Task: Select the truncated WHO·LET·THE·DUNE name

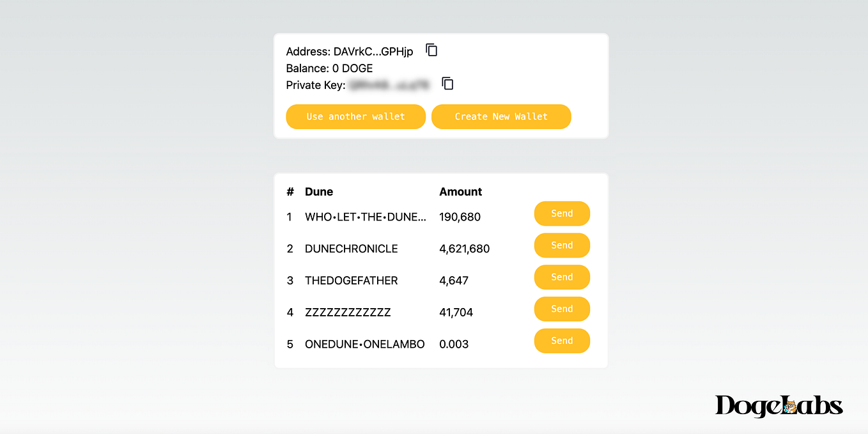Action: (x=365, y=217)
